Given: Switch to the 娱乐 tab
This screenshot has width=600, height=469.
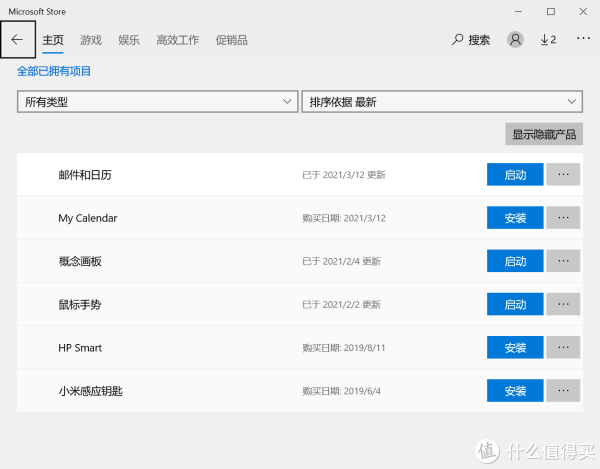Looking at the screenshot, I should 129,40.
